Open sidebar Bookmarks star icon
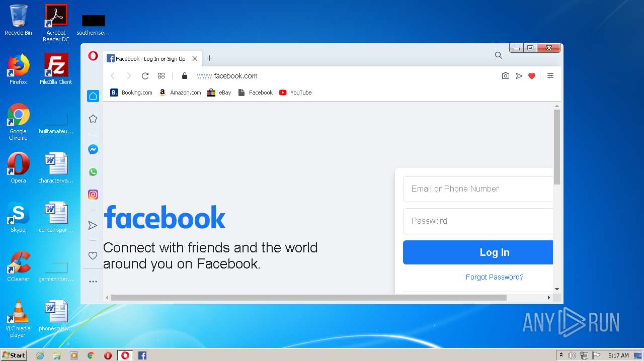 click(93, 119)
